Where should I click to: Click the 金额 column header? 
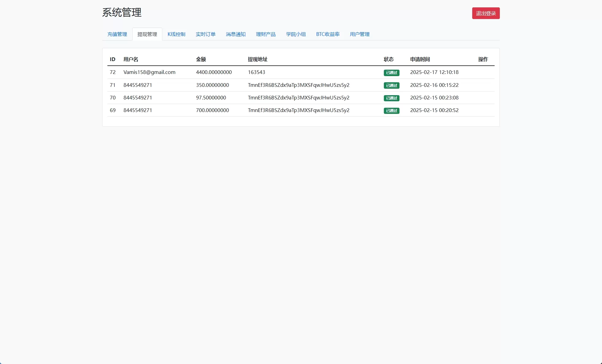tap(201, 59)
